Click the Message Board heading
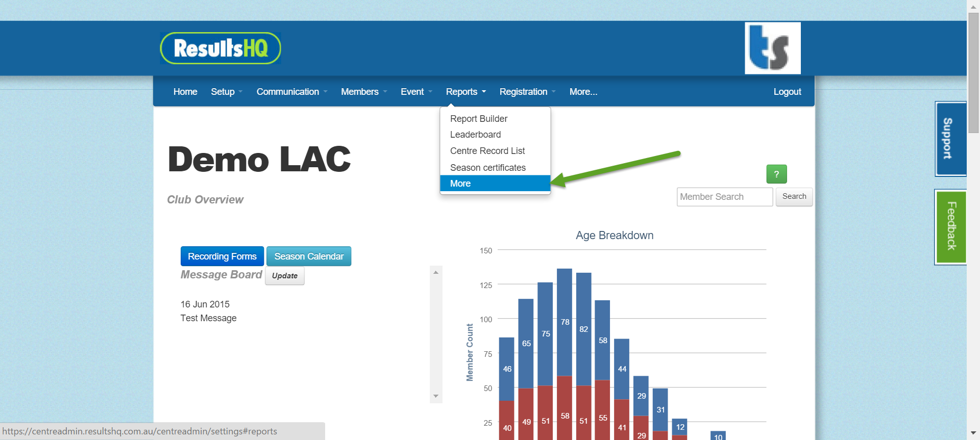The height and width of the screenshot is (440, 980). [222, 275]
